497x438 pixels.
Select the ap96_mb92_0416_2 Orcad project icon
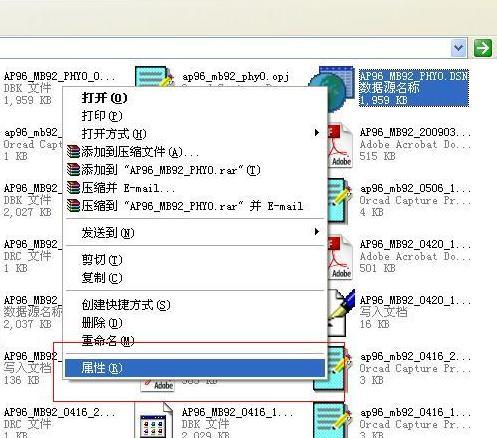point(334,368)
